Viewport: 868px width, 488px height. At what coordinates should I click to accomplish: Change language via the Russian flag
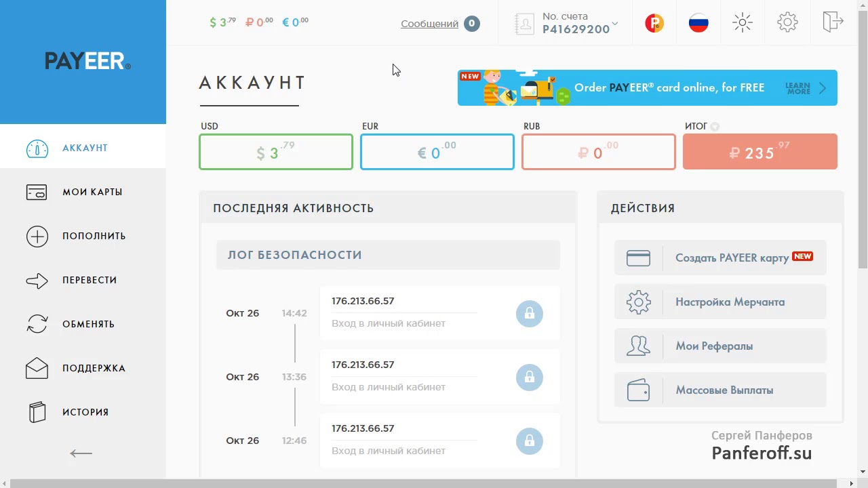pyautogui.click(x=698, y=23)
